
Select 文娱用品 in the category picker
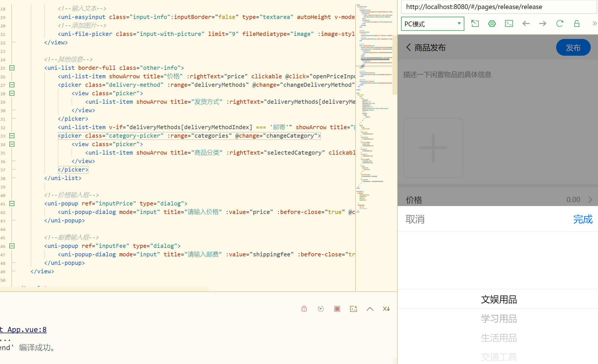pyautogui.click(x=499, y=300)
